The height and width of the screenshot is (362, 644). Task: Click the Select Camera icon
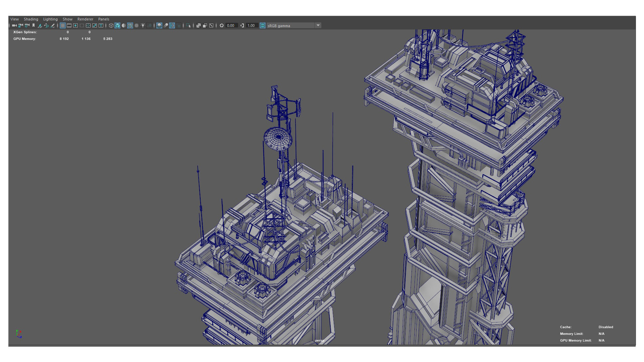14,25
